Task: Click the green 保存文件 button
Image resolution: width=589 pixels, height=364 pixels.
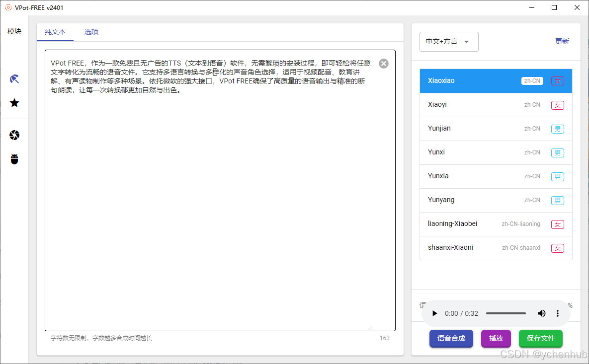Action: coord(541,339)
